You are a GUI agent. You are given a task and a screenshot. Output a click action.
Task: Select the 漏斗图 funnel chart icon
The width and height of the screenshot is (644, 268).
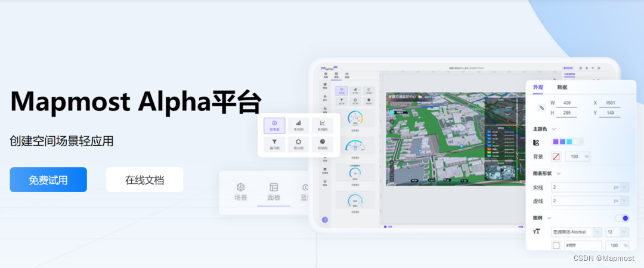tap(274, 144)
